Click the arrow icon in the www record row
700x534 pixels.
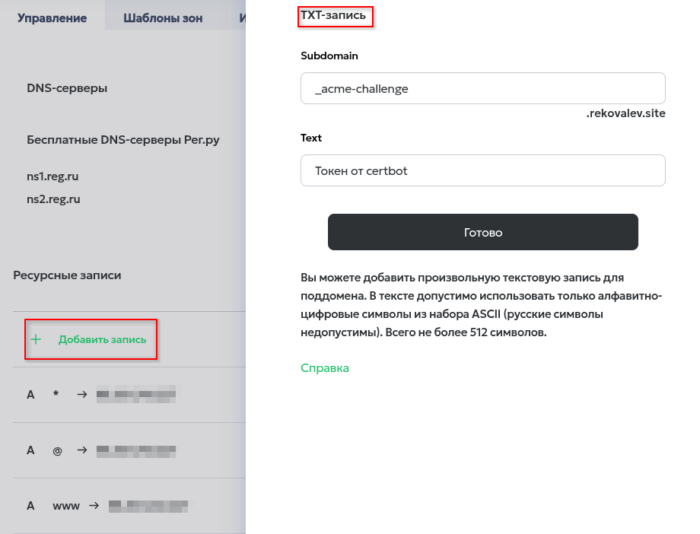tap(92, 506)
